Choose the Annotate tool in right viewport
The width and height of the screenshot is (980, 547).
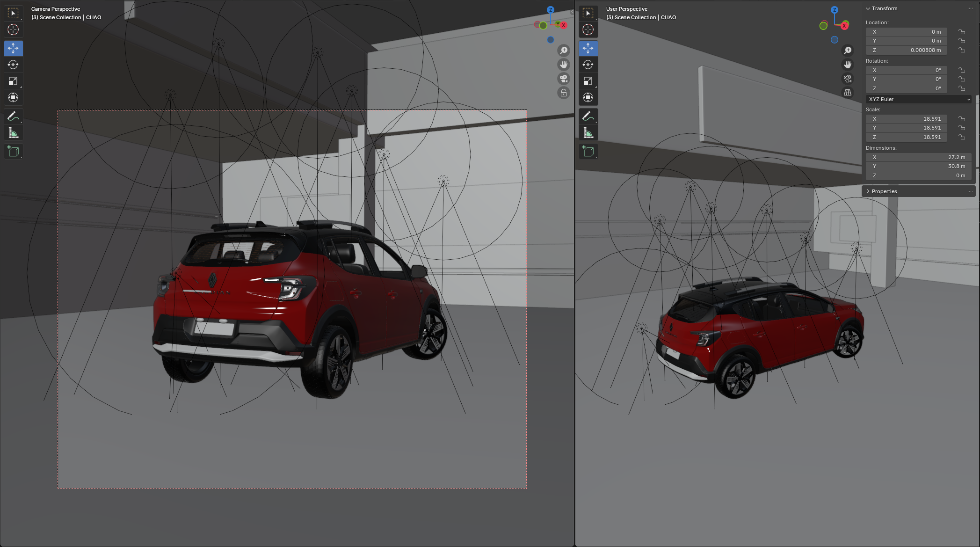[588, 116]
